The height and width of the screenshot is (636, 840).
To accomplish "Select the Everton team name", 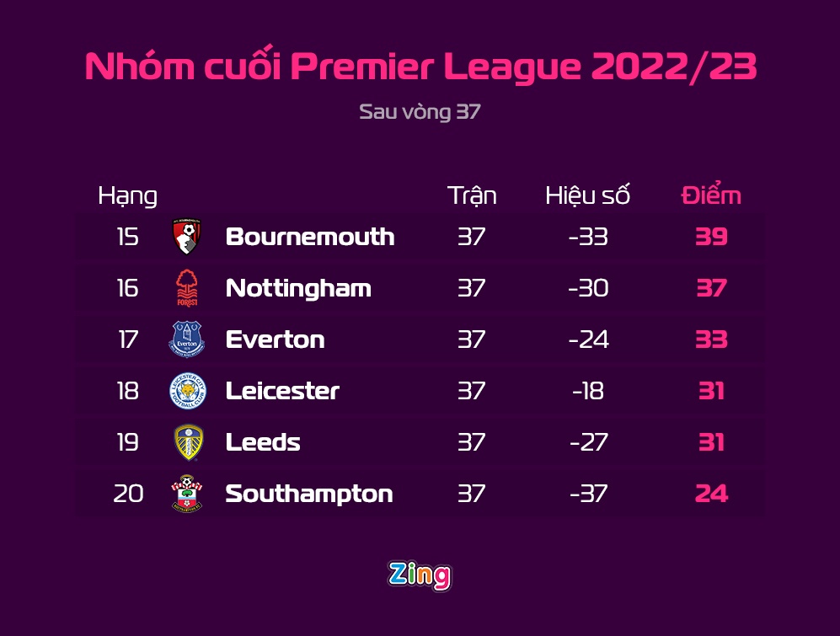I will click(x=275, y=339).
